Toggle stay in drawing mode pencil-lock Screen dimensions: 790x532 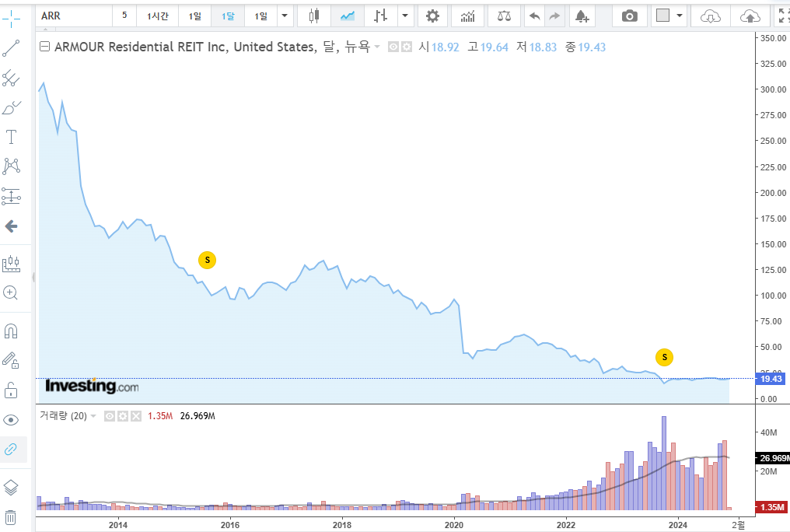tap(11, 360)
